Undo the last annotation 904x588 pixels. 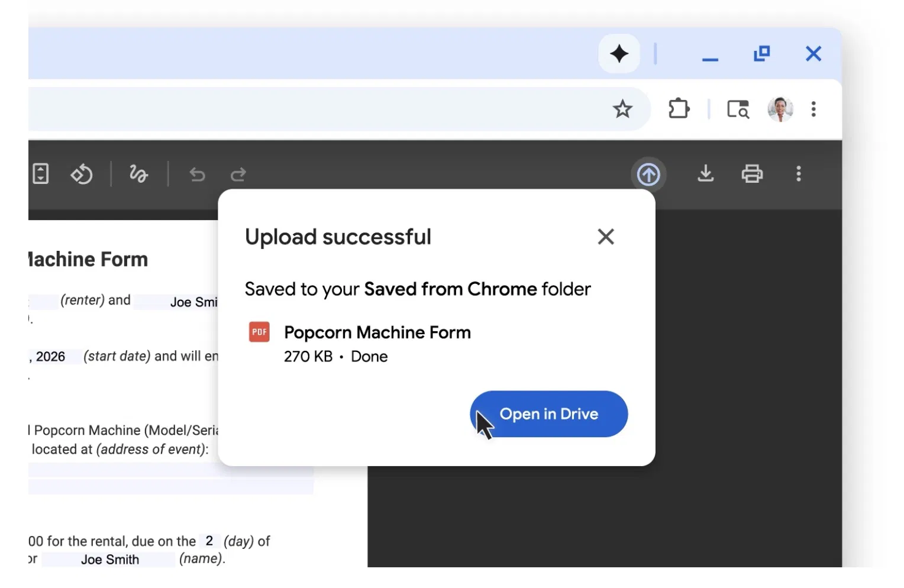point(197,175)
